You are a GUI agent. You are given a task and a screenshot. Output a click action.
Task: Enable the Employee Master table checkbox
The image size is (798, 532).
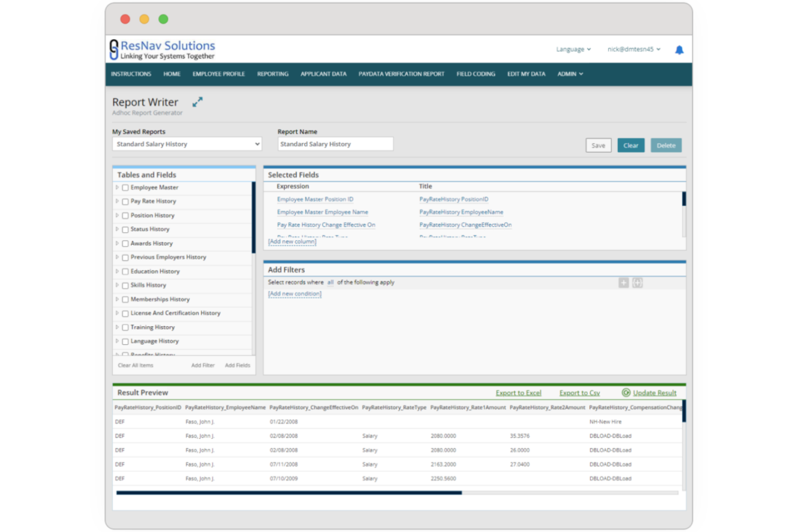point(125,188)
